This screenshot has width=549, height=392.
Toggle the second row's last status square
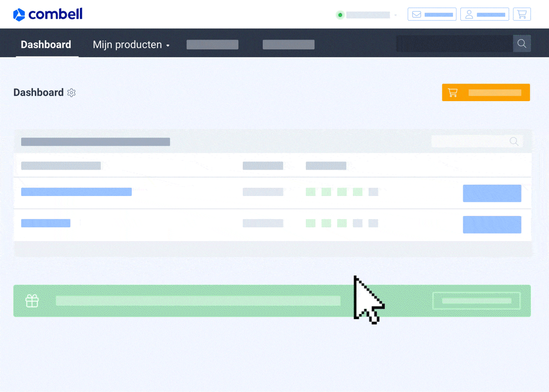coord(373,223)
